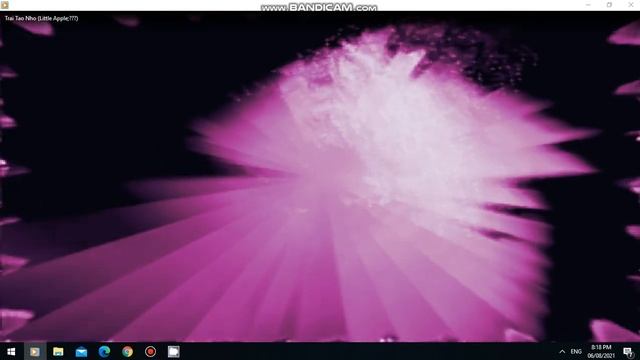Click the media player icon in title bar
The image size is (640, 360).
(x=4, y=5)
